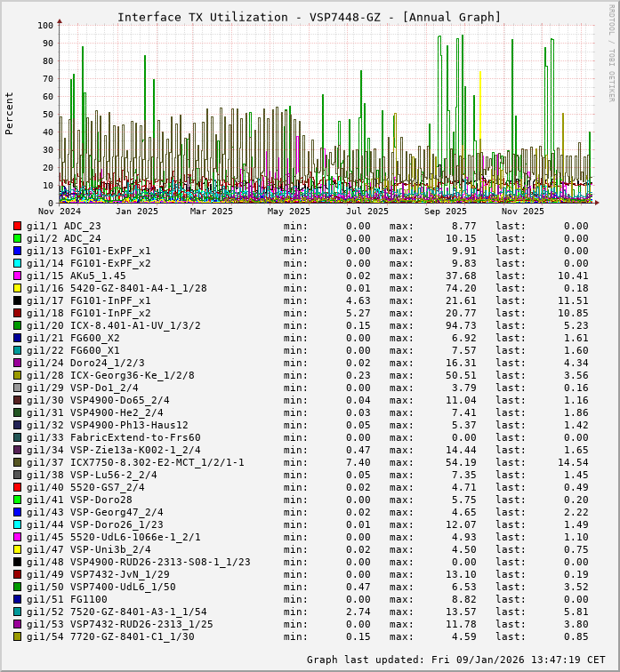Select the gi1/28 ICX-Georg36-Ke_1/2/8 legend label
This screenshot has height=672, width=620.
[x=114, y=375]
